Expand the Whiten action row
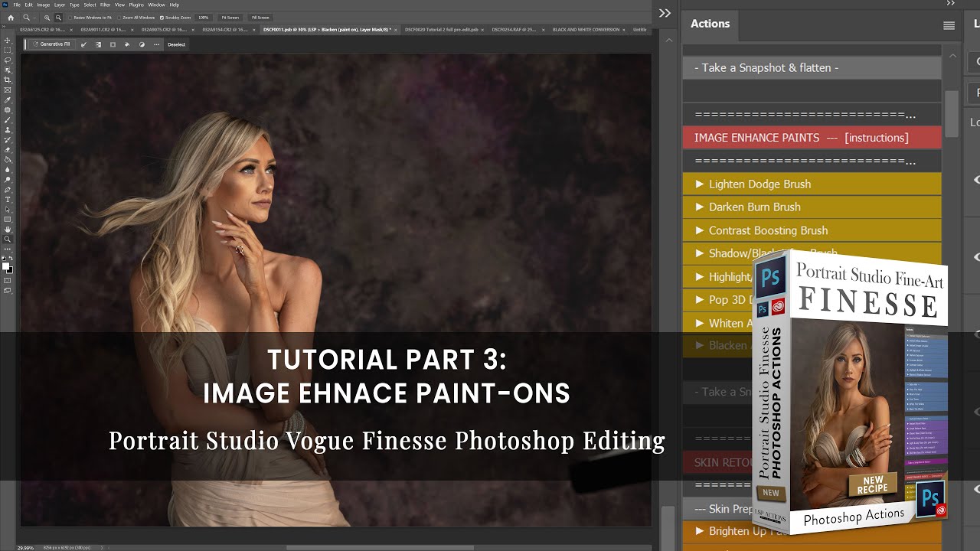980x551 pixels. [x=699, y=323]
